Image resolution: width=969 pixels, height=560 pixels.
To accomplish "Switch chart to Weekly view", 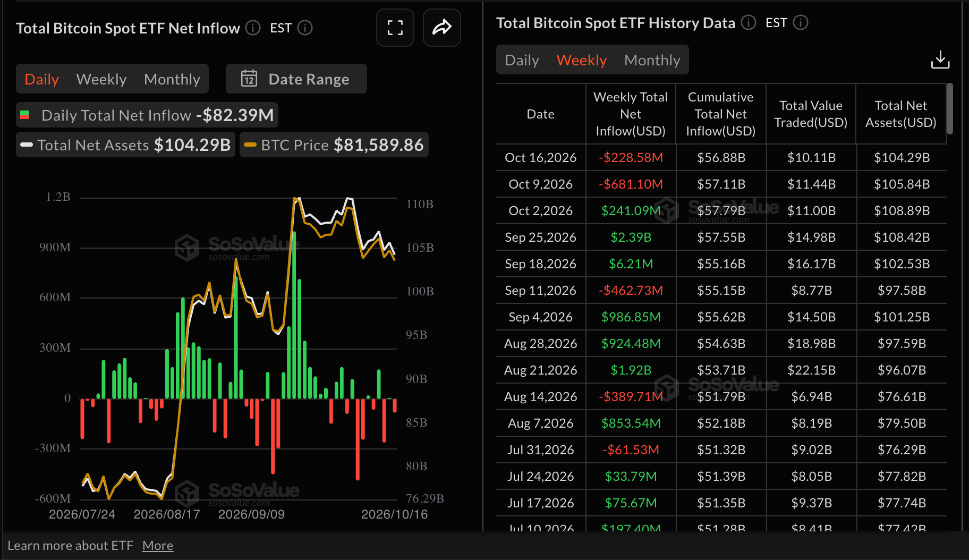I will [x=101, y=79].
